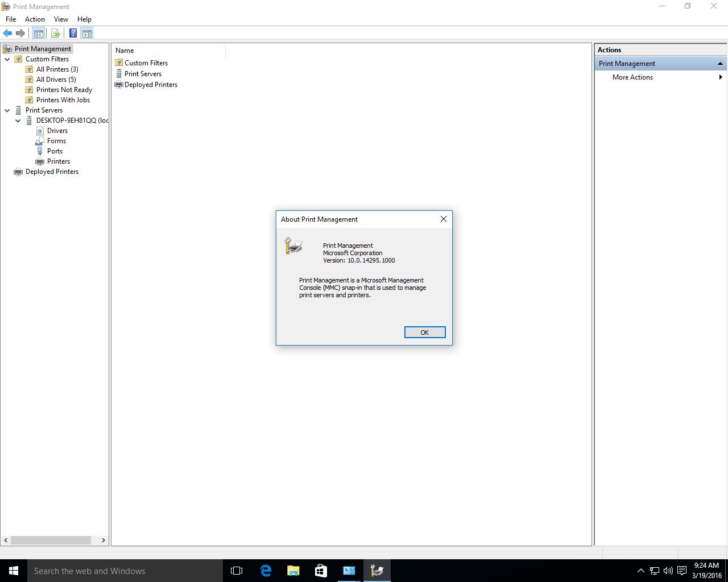Screen dimensions: 728x582
Task: Open File Explorer from taskbar
Action: pos(293,571)
